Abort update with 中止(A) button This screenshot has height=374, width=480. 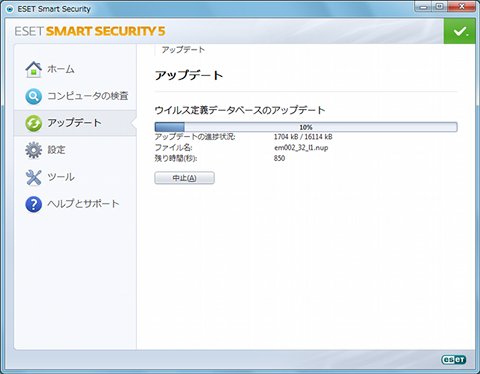[184, 178]
